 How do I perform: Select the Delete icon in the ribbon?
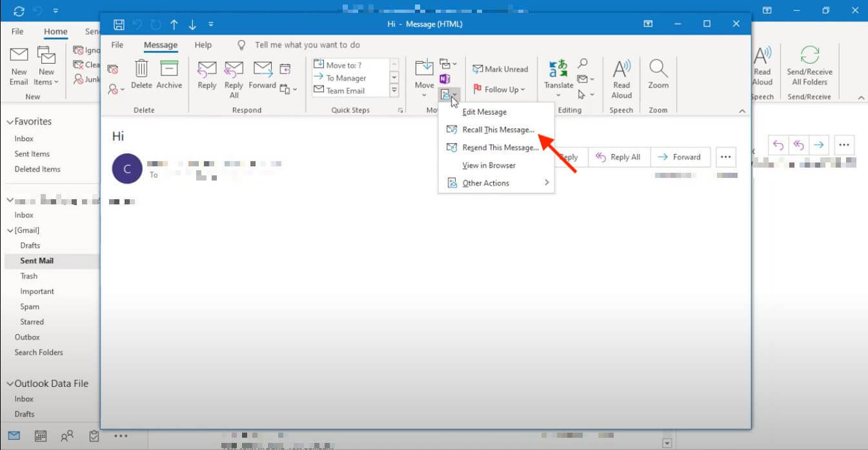pos(141,74)
